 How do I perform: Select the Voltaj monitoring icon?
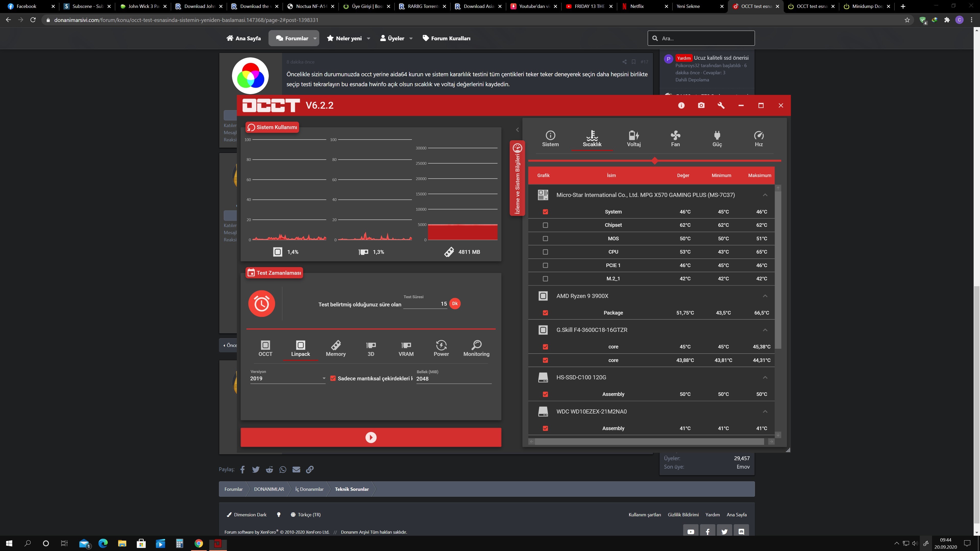coord(633,139)
